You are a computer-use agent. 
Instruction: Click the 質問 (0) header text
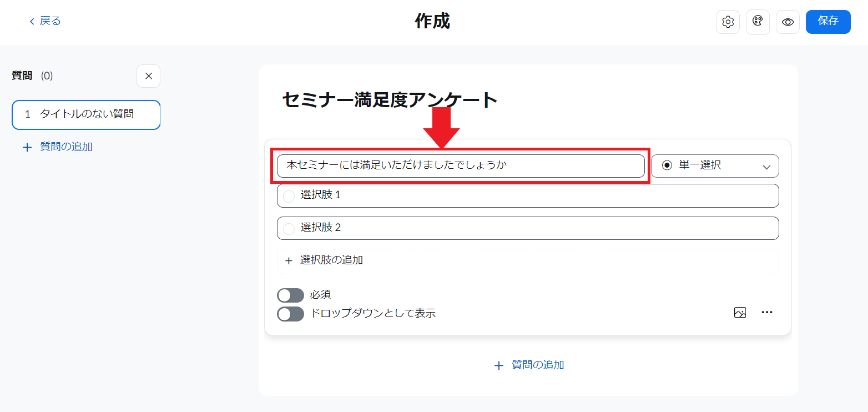(x=32, y=76)
